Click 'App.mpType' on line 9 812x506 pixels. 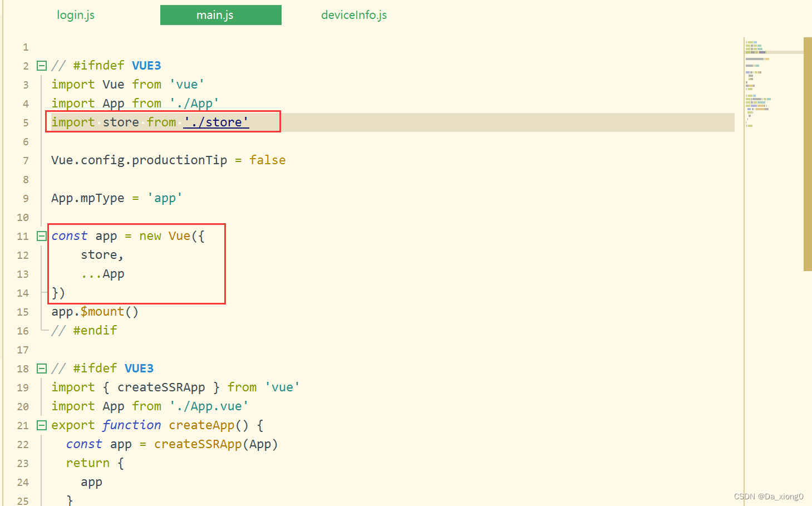88,198
